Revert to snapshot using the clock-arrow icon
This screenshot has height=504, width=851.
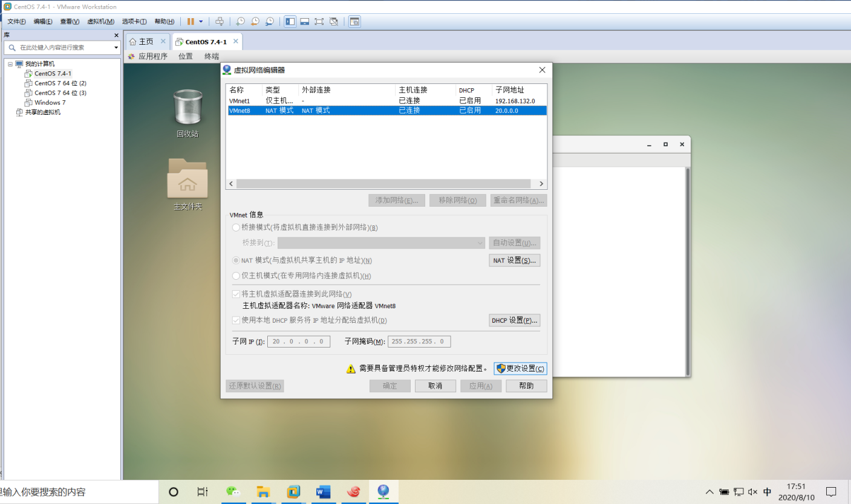[x=255, y=21]
